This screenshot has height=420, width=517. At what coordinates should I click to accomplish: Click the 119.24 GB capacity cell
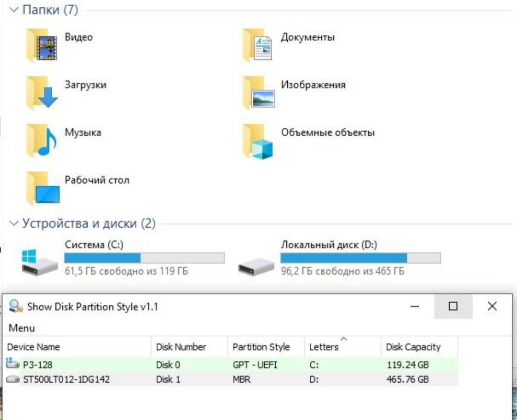(408, 365)
